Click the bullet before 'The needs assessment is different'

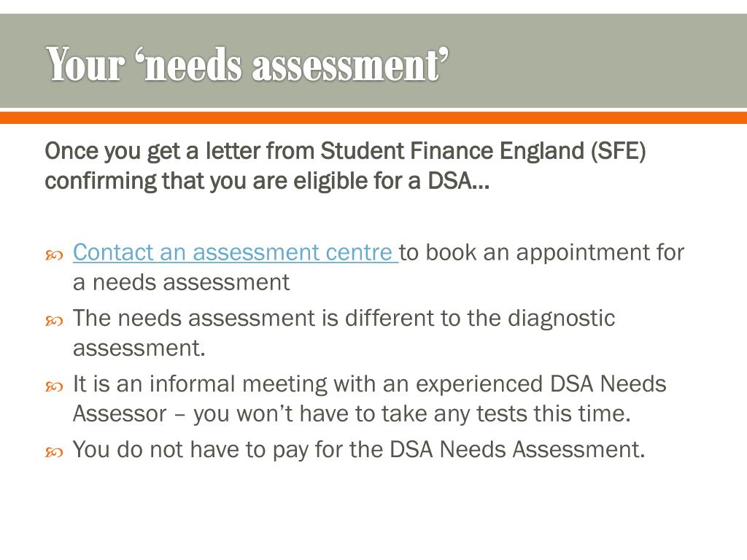(55, 320)
